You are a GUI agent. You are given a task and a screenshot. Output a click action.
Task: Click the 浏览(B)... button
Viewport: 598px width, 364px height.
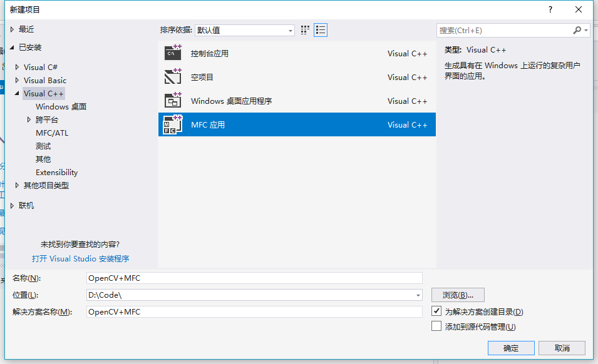pyautogui.click(x=458, y=295)
